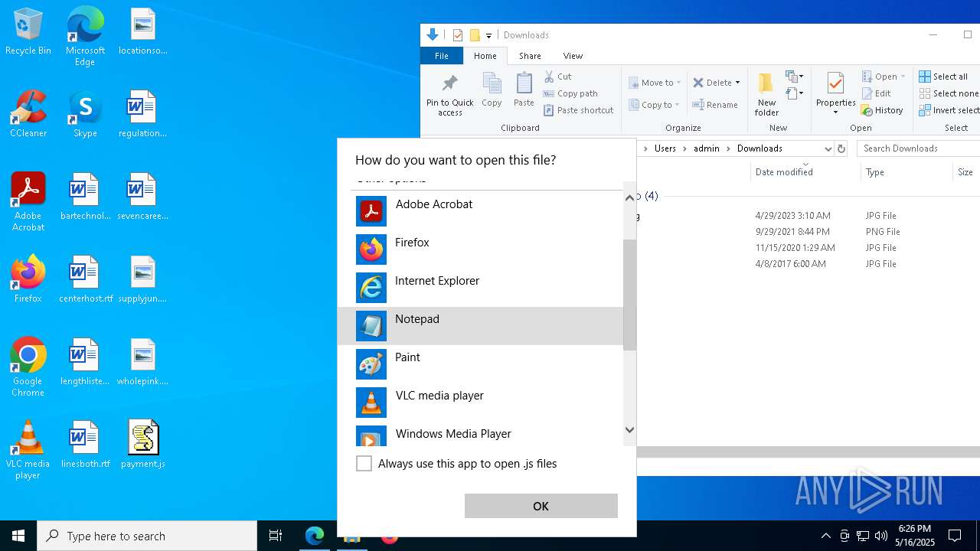Confirm the dialog with OK

[x=541, y=506]
